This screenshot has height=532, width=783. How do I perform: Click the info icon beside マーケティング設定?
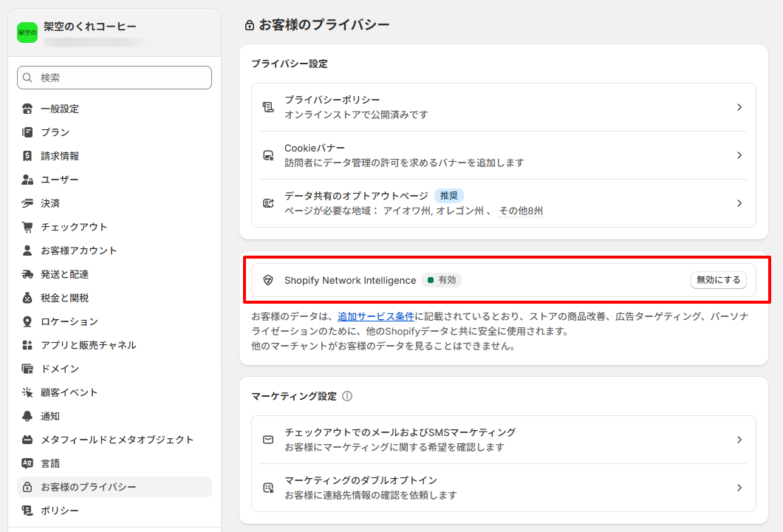347,396
